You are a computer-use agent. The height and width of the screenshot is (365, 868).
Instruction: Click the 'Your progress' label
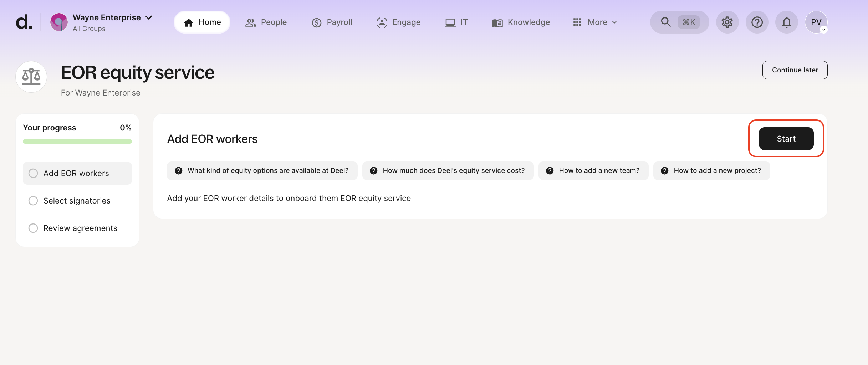click(50, 128)
